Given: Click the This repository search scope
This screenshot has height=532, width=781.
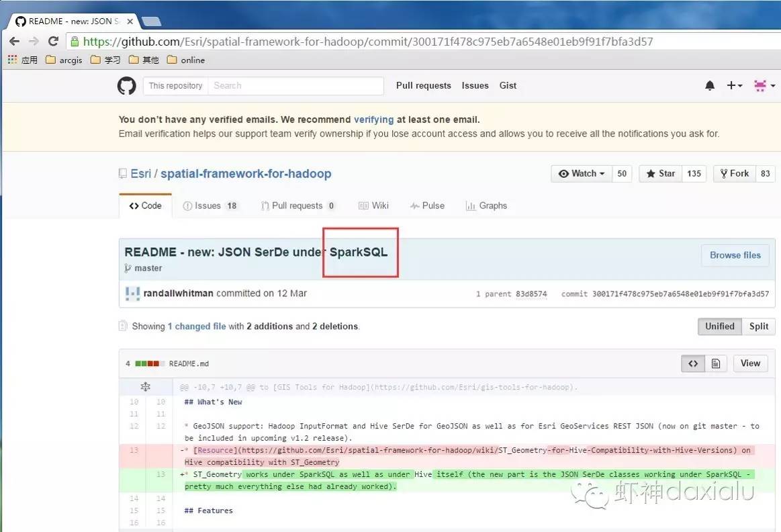Looking at the screenshot, I should click(175, 86).
